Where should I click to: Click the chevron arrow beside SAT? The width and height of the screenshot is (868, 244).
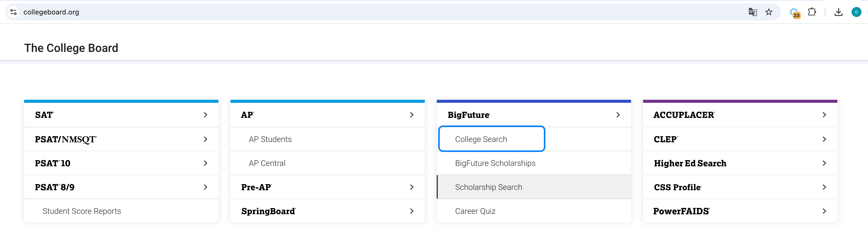pos(206,115)
